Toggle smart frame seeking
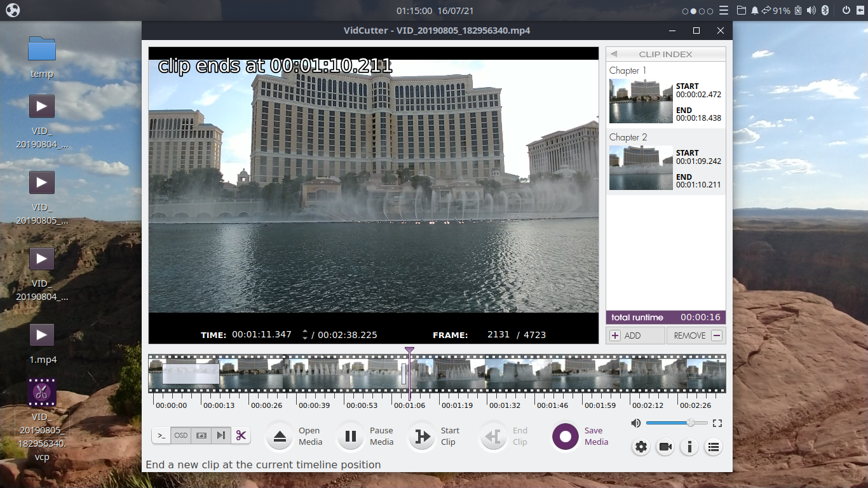Image resolution: width=868 pixels, height=488 pixels. [220, 436]
